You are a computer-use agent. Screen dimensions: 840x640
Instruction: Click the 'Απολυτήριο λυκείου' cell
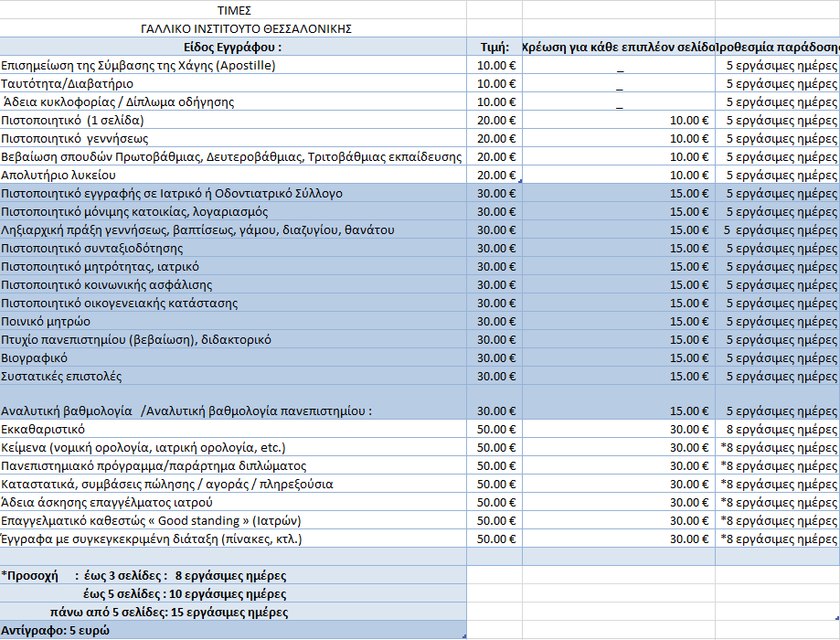(x=58, y=175)
